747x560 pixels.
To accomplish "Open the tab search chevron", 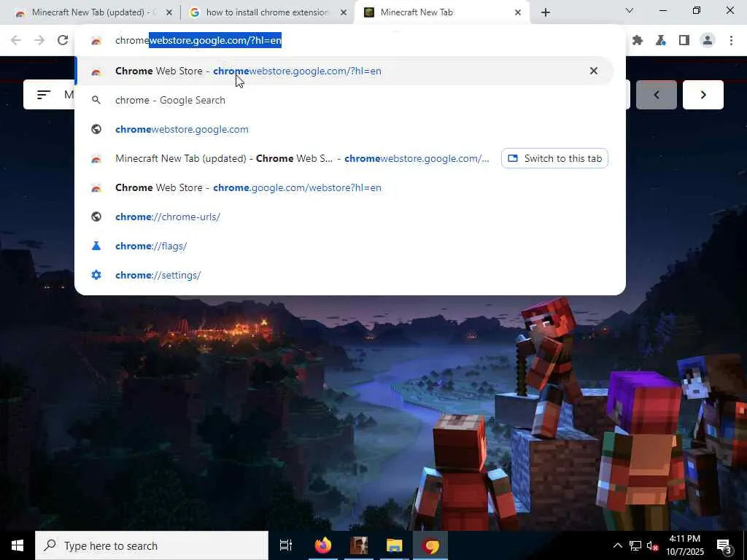I will coord(630,10).
